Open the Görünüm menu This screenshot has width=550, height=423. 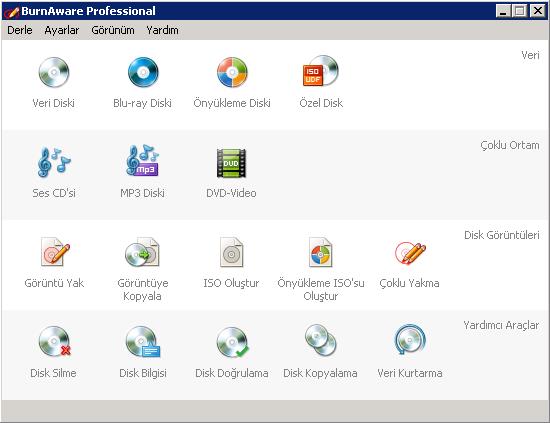[113, 30]
